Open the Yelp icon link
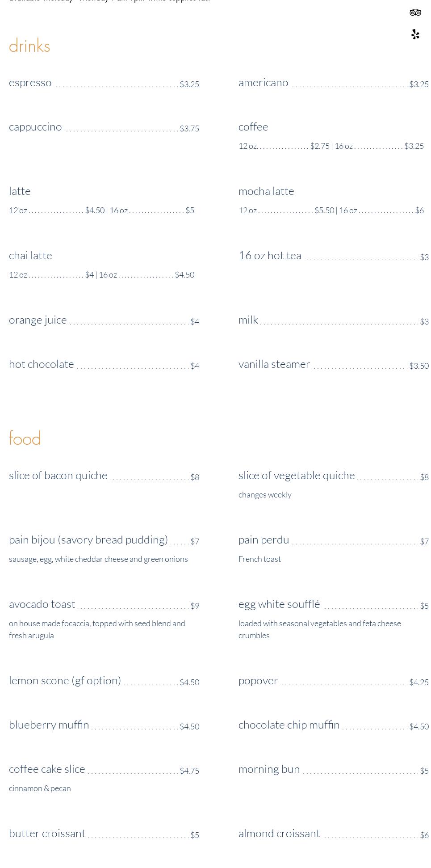The height and width of the screenshot is (868, 431). click(x=415, y=34)
